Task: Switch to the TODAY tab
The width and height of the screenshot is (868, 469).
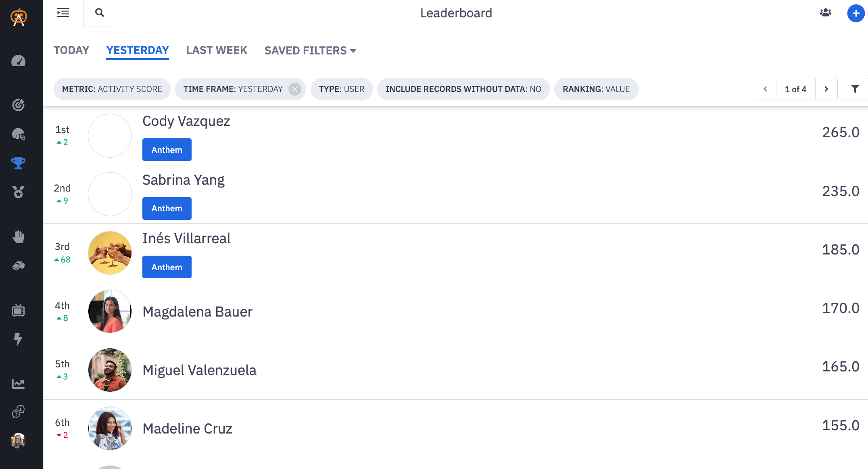Action: coord(71,50)
